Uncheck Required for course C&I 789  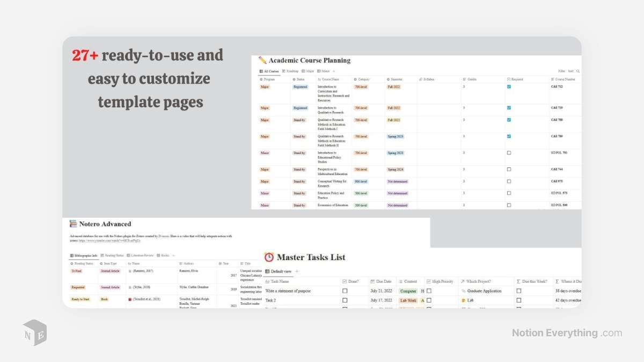(x=509, y=136)
